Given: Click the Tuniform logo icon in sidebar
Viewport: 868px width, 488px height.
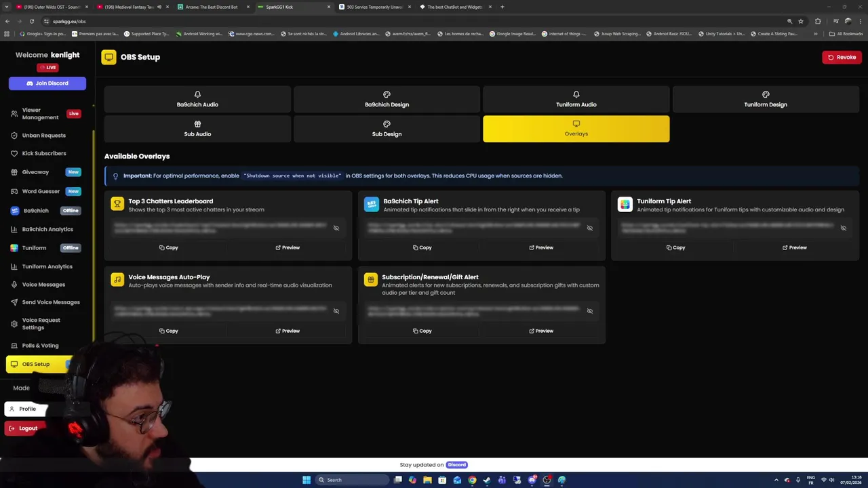Looking at the screenshot, I should 14,248.
